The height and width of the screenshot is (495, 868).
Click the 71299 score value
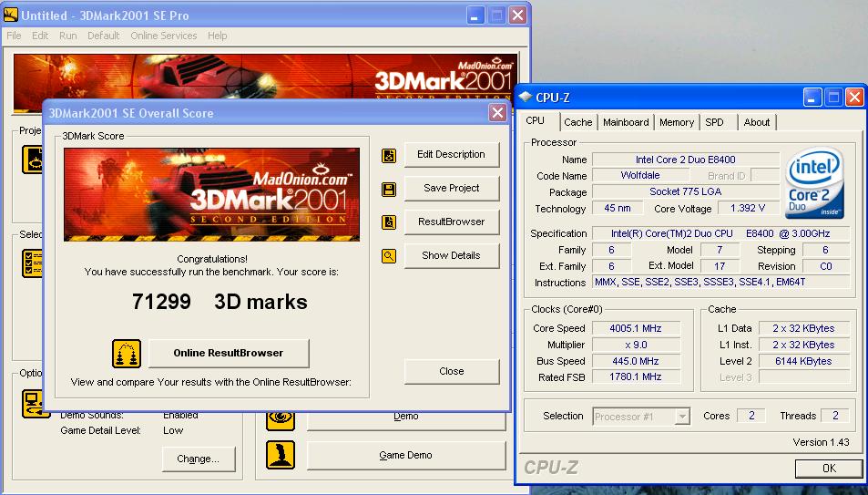coord(161,302)
